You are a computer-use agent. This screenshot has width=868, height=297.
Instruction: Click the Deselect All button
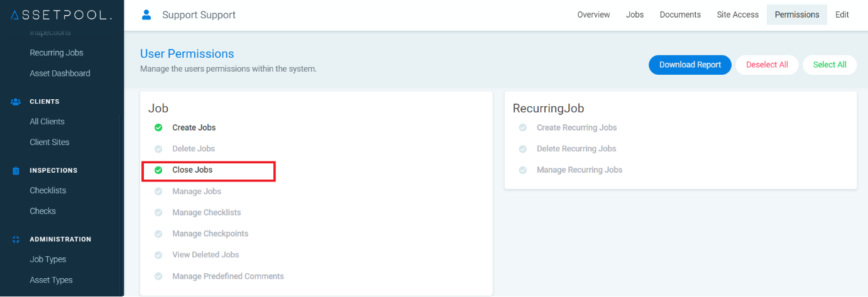[x=767, y=65]
